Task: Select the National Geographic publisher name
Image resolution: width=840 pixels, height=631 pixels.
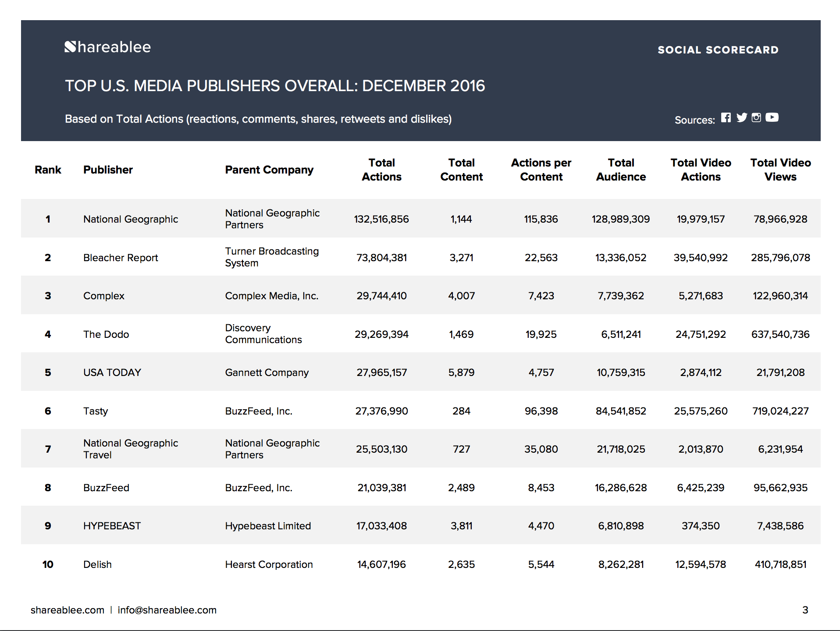Action: [131, 219]
